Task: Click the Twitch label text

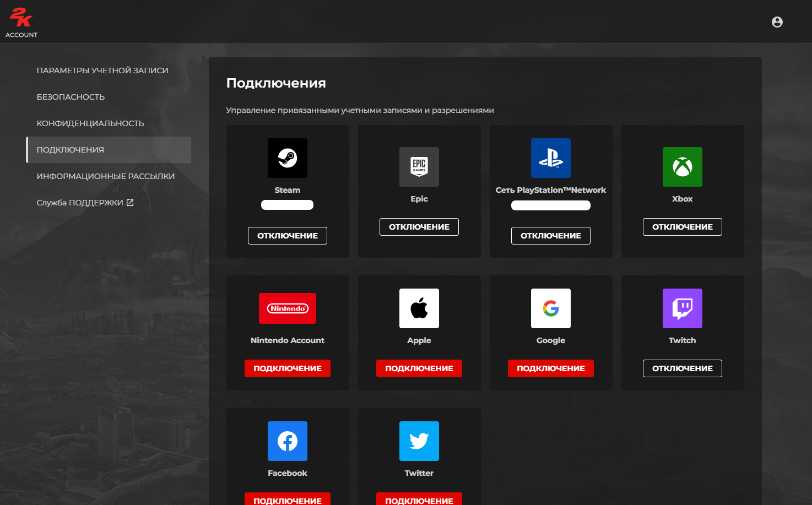Action: pos(683,340)
